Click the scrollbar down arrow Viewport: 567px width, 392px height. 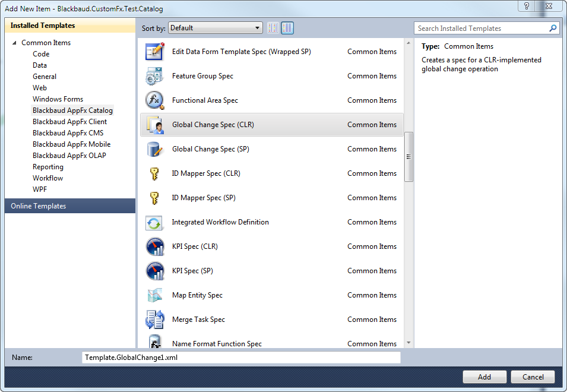408,343
